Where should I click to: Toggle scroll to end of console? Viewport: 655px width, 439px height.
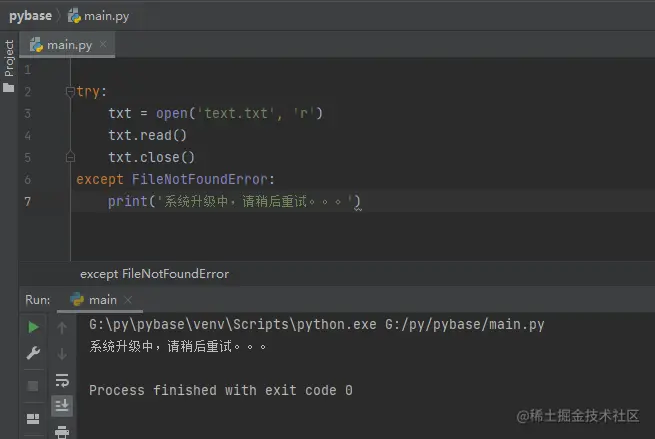click(62, 405)
